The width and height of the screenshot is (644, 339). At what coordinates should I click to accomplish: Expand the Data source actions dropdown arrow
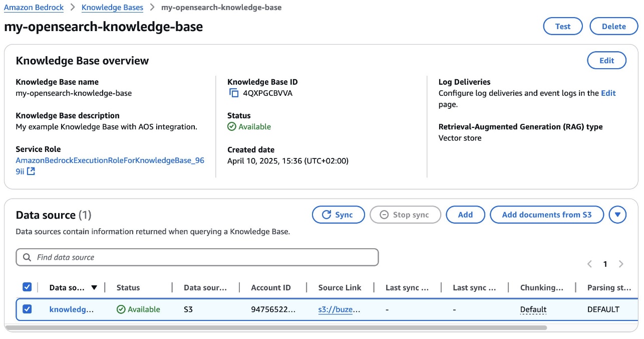(x=617, y=215)
